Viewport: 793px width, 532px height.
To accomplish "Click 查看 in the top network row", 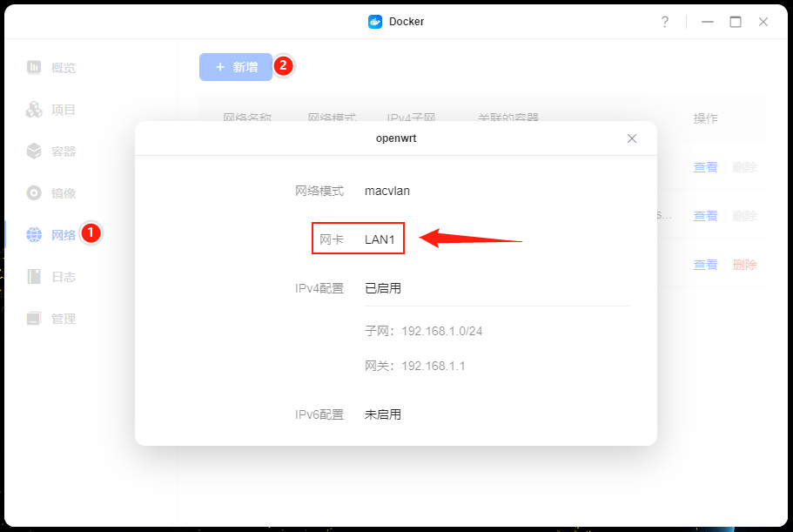I will point(705,167).
